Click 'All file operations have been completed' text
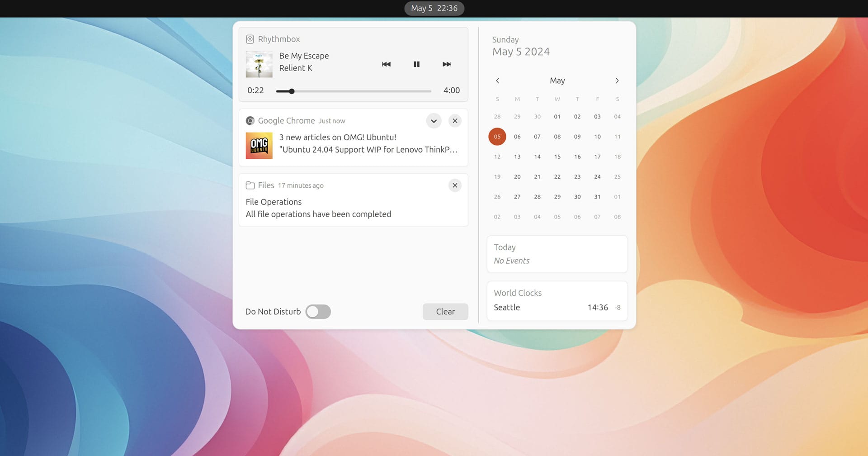Screen dimensions: 868x456 click(x=318, y=214)
